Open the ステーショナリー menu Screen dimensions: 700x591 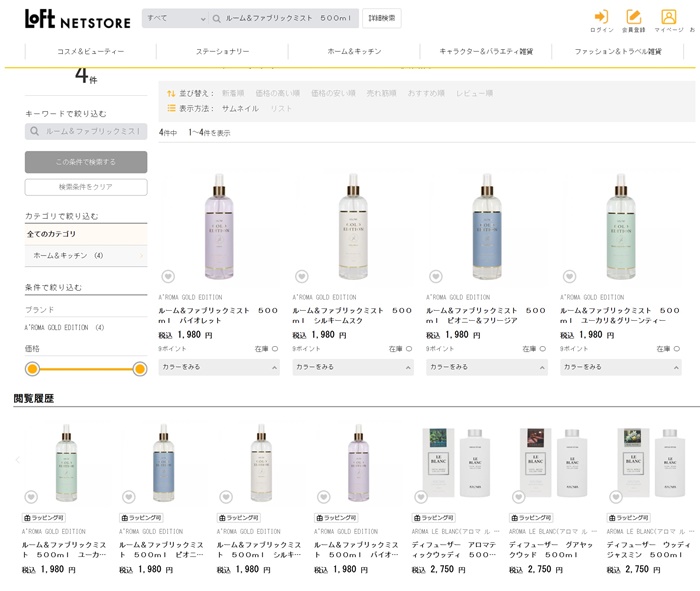[222, 51]
